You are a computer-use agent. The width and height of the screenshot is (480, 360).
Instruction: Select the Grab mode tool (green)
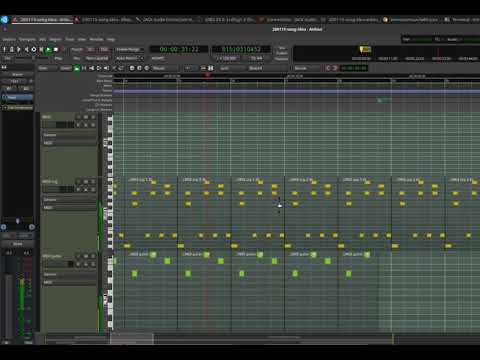point(77,68)
